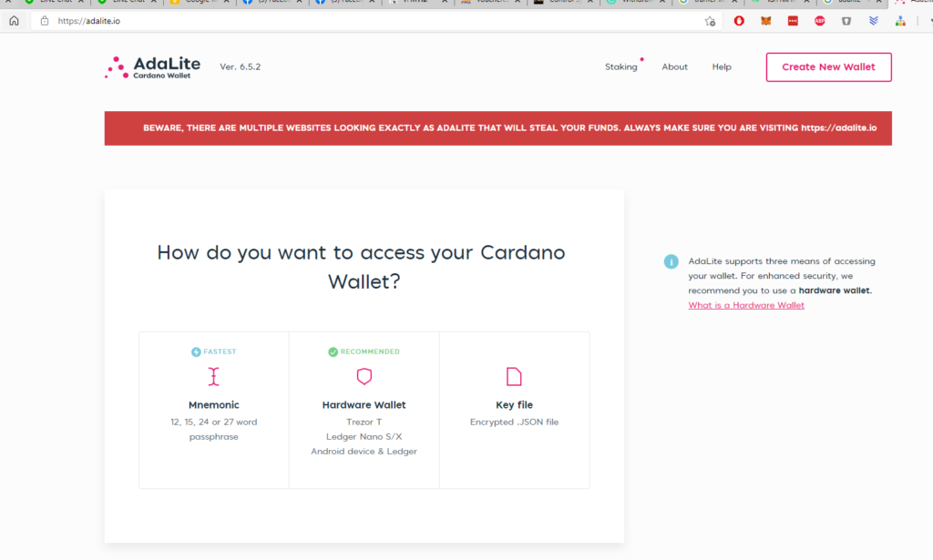The width and height of the screenshot is (933, 560).
Task: Click the bookmark star in address bar
Action: (x=710, y=22)
